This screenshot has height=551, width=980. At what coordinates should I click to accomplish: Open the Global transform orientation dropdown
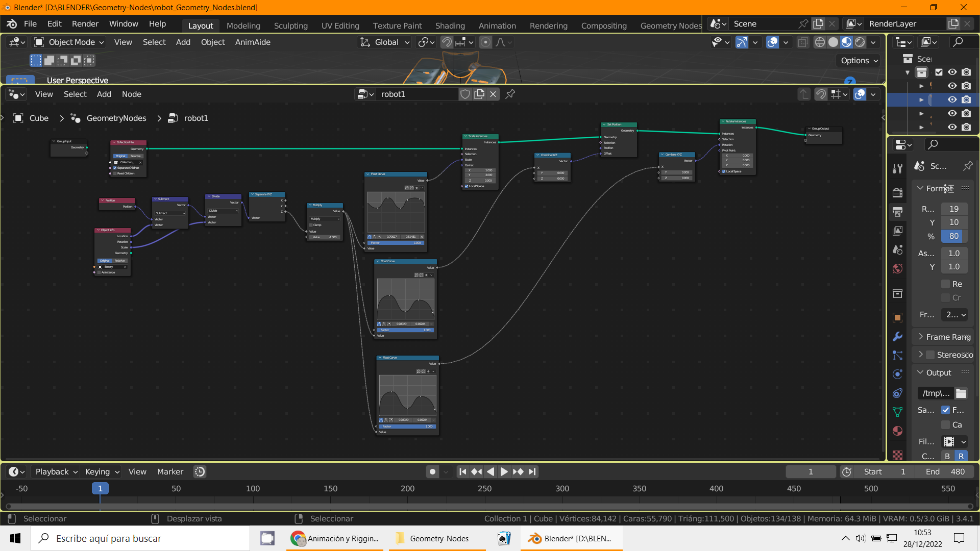(x=385, y=42)
